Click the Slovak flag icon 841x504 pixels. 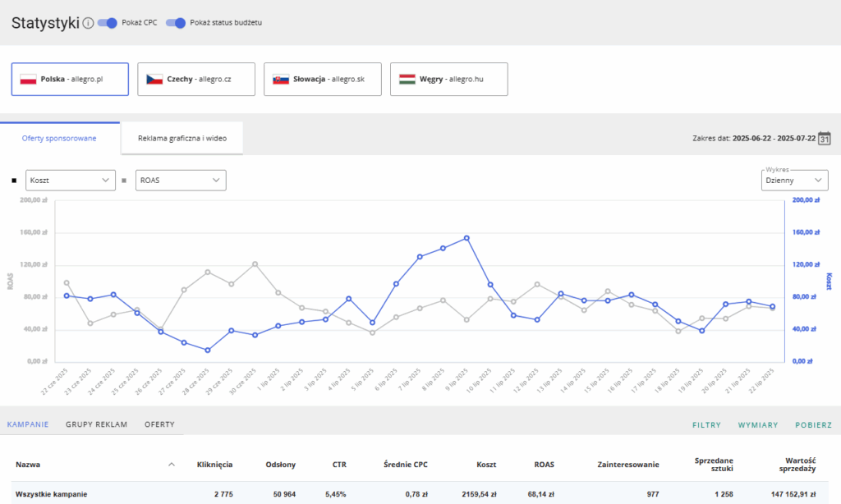(x=281, y=80)
